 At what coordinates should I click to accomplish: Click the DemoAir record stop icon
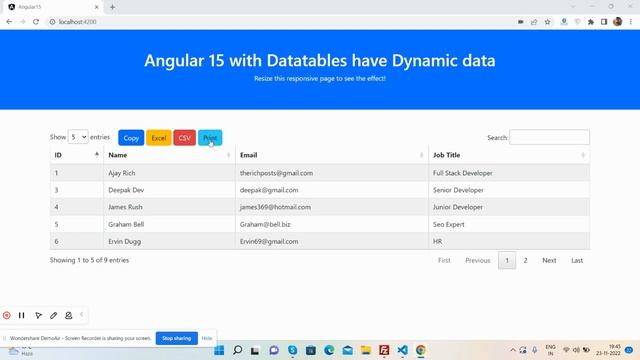7,315
